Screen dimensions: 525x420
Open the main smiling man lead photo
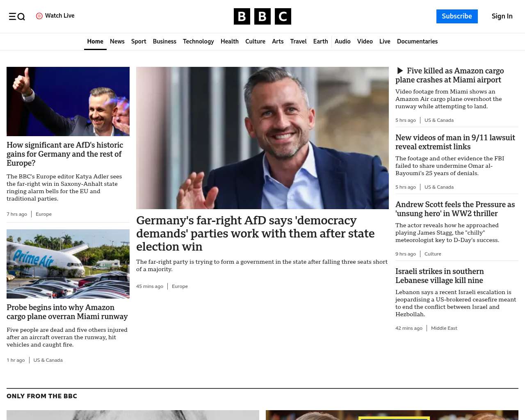[x=262, y=138]
